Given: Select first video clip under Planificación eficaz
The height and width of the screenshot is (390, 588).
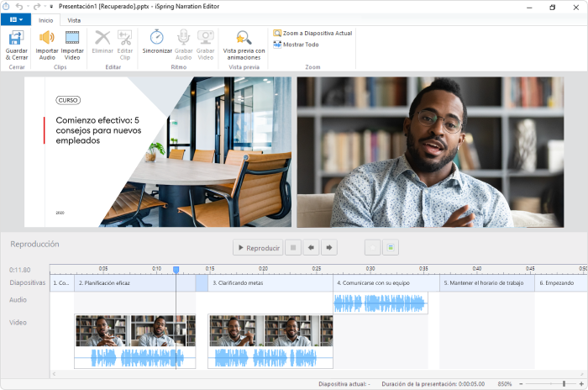Looking at the screenshot, I should (135, 341).
